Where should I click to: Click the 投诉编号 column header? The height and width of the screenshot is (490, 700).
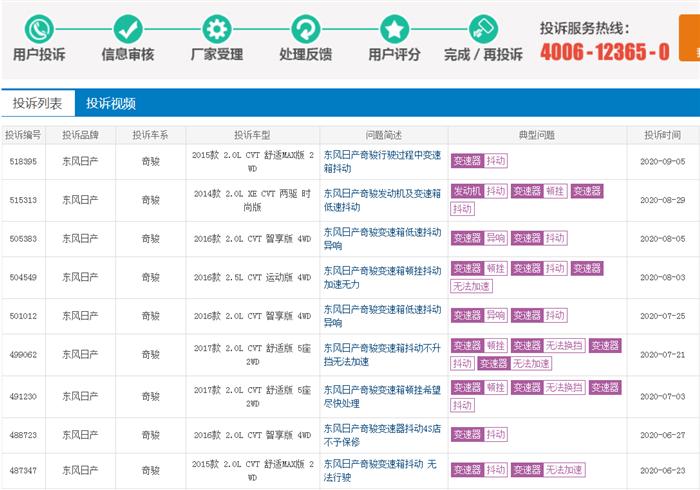click(23, 135)
